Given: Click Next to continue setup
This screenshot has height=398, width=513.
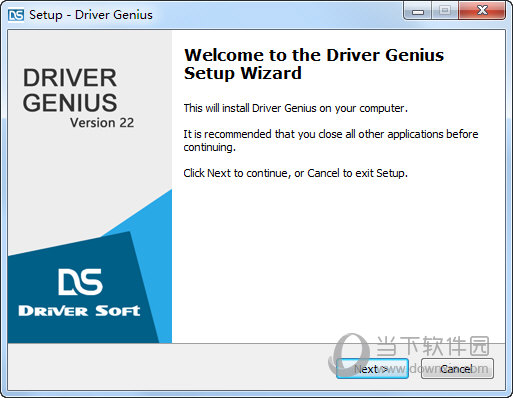Looking at the screenshot, I should (372, 369).
